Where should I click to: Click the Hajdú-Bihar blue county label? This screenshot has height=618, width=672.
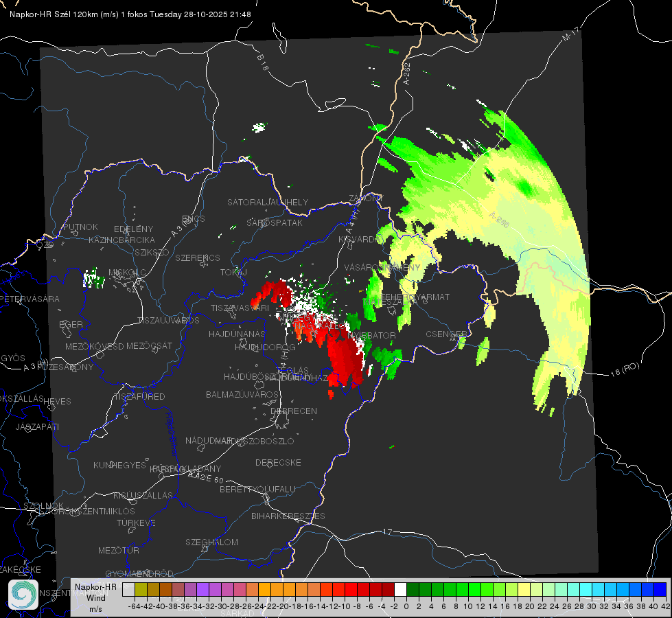point(172,434)
